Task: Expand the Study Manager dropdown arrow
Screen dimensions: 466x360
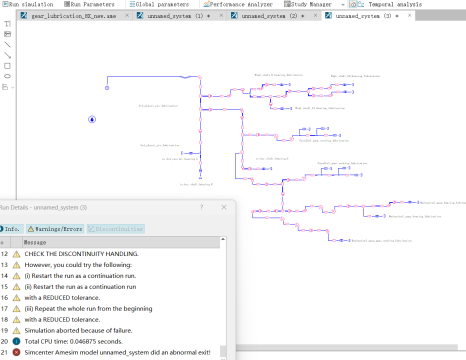Action: (343, 5)
